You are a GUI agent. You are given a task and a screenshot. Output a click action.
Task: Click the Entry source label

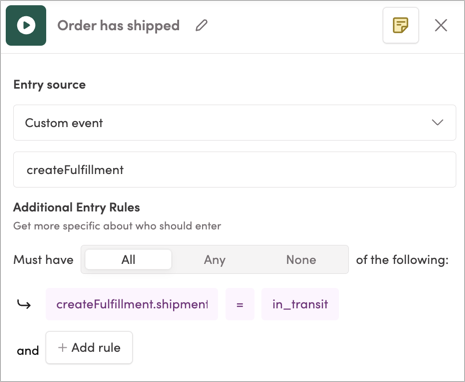click(x=49, y=85)
